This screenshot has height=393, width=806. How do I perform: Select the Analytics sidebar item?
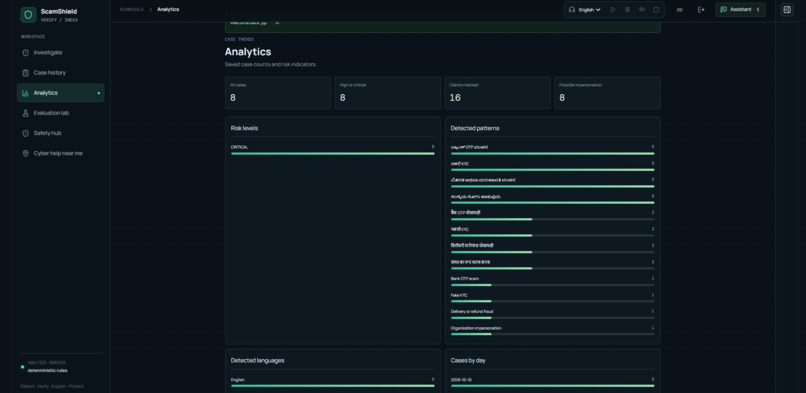point(61,93)
